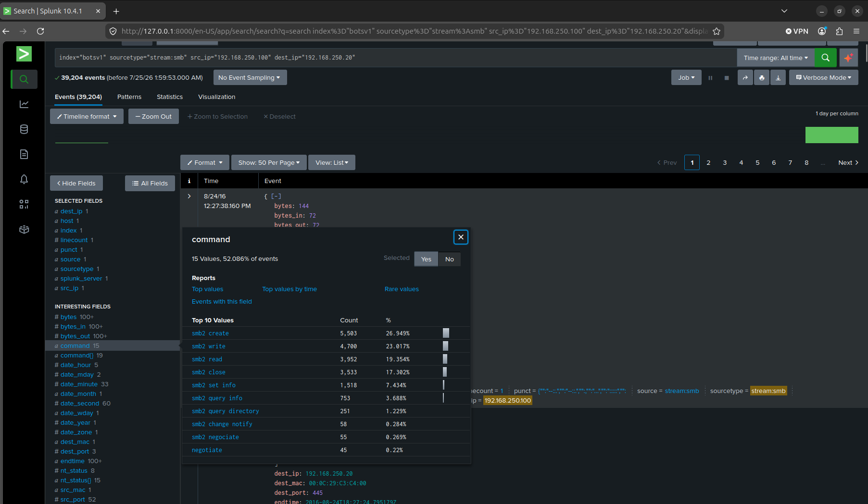Open the Rare values report link
The height and width of the screenshot is (504, 868).
[402, 289]
